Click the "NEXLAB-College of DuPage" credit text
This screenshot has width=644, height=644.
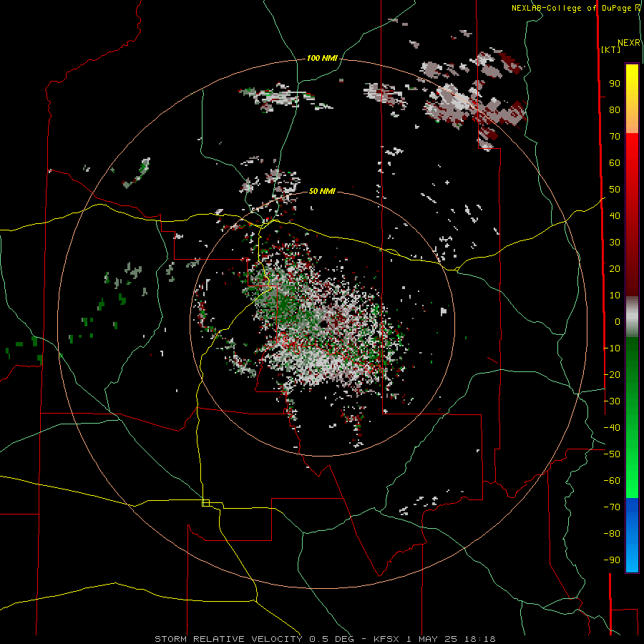(x=572, y=8)
